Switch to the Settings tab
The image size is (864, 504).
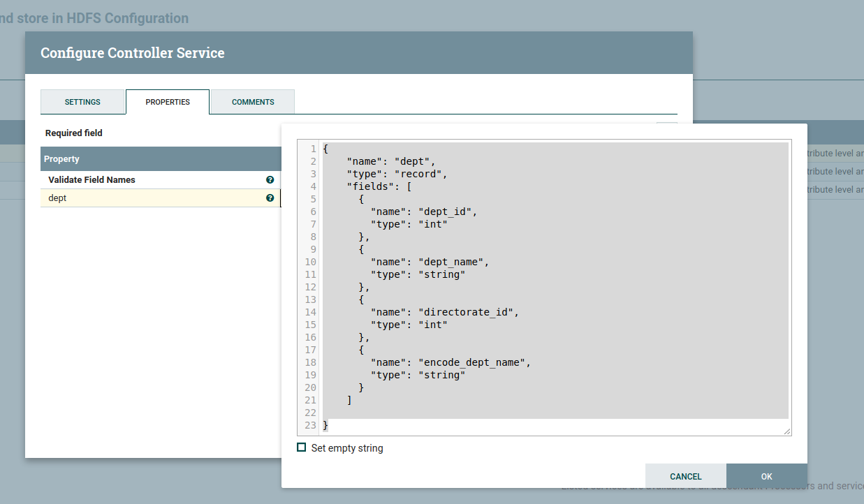click(x=82, y=102)
